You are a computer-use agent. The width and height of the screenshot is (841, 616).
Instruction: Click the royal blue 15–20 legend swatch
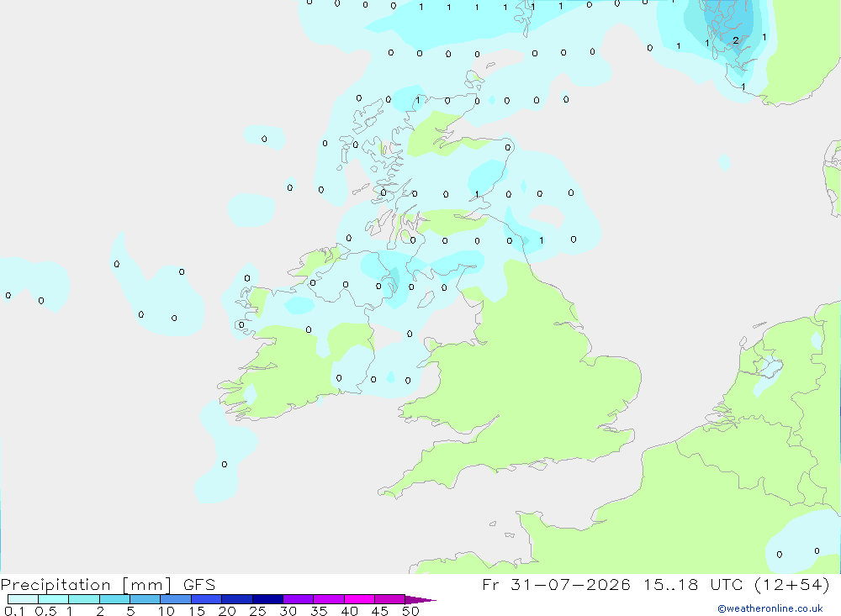[207, 599]
